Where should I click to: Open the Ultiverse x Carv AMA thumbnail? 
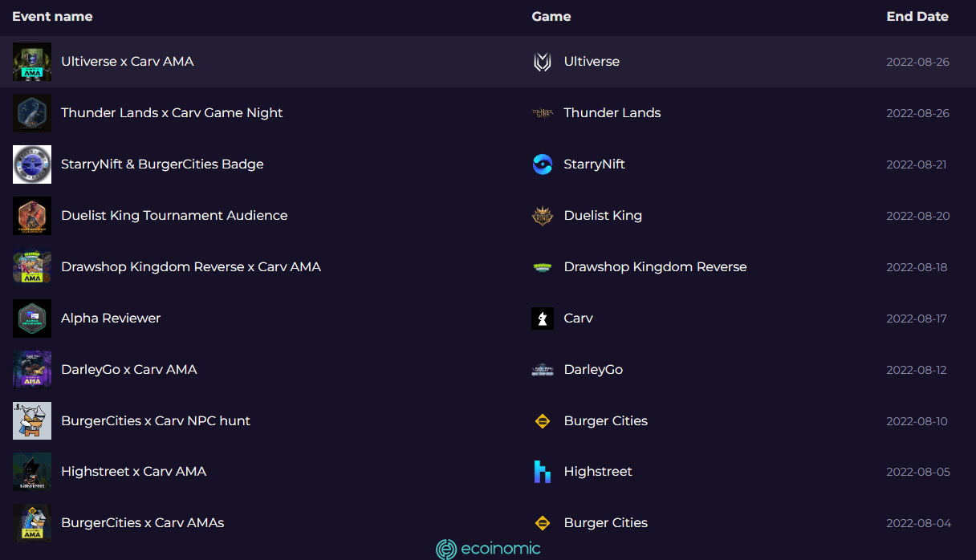click(32, 62)
